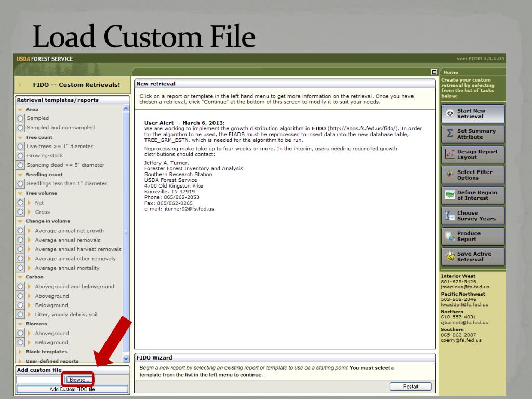The height and width of the screenshot is (399, 532).
Task: Click the jturner02@fs.fed.us email in alert
Action: pyautogui.click(x=189, y=209)
